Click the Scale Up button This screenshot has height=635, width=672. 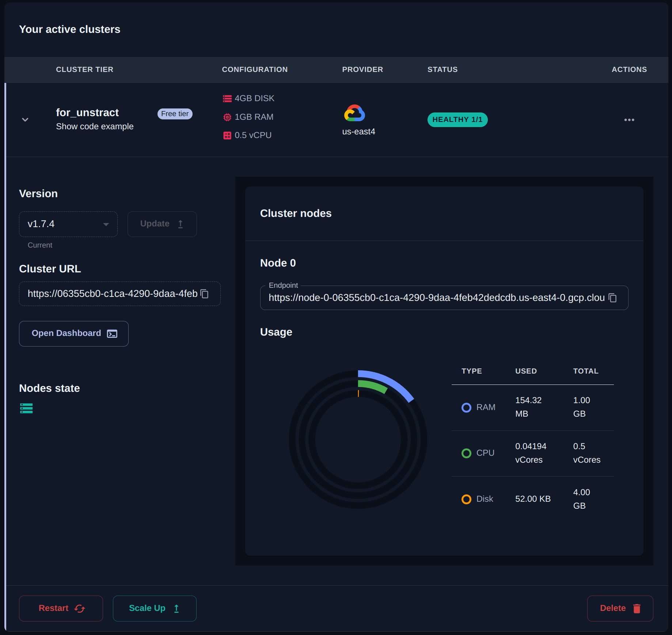pos(155,608)
